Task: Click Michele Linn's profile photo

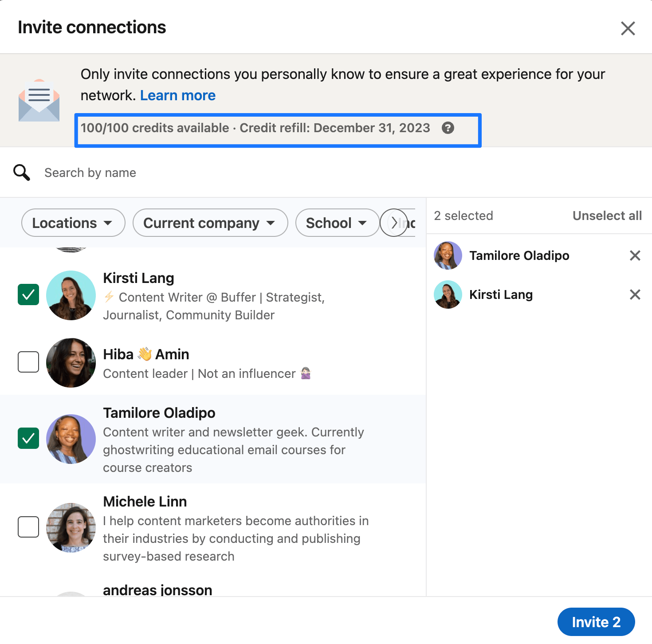Action: point(71,528)
